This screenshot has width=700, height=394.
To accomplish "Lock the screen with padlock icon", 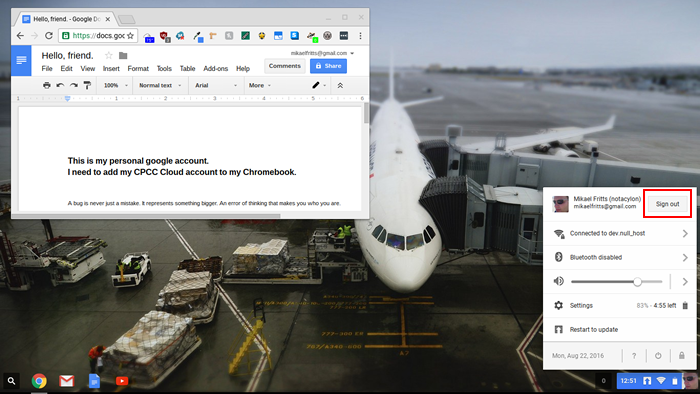I will coord(682,356).
